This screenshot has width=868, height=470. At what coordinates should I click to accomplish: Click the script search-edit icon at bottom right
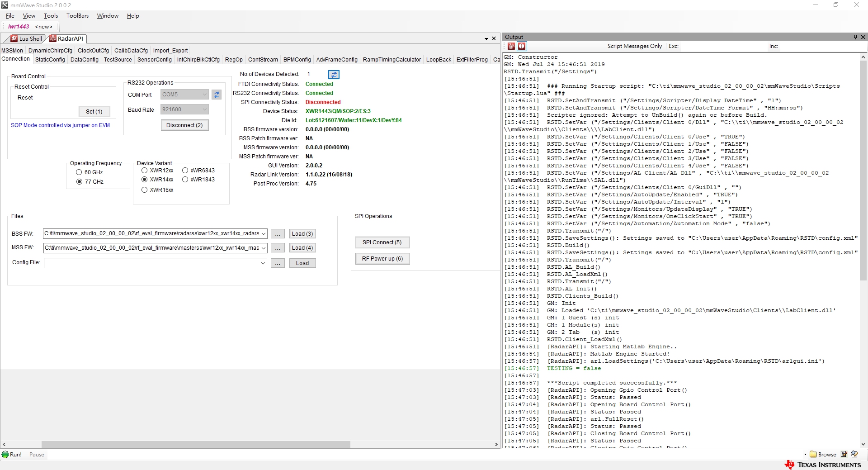855,454
